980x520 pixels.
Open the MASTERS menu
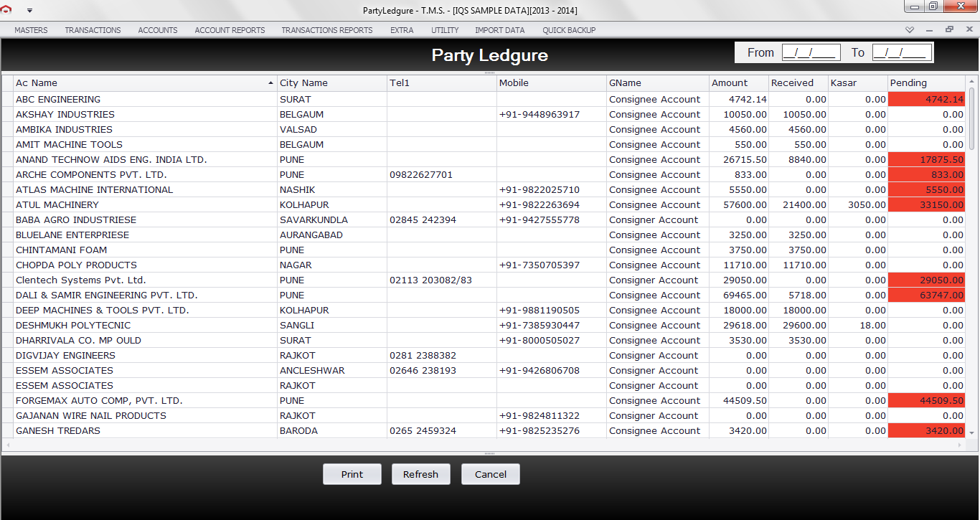(31, 30)
